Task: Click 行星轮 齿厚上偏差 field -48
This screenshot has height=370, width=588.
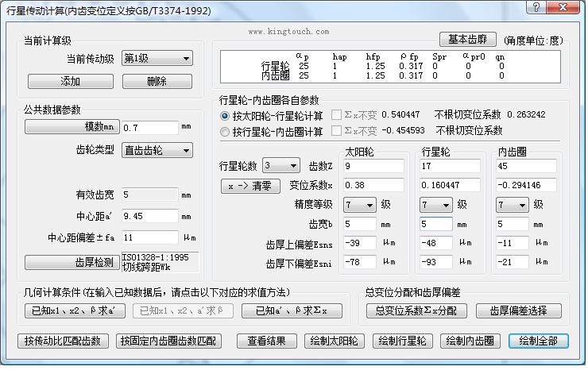Action: tap(435, 243)
